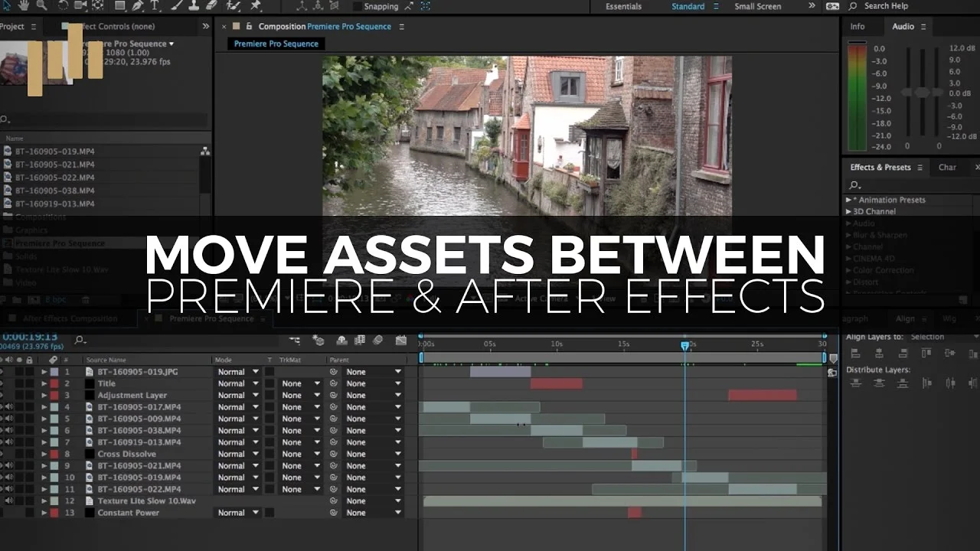Image resolution: width=980 pixels, height=551 pixels.
Task: Toggle audio for BT-160905-017.MP4 layer
Action: 9,407
